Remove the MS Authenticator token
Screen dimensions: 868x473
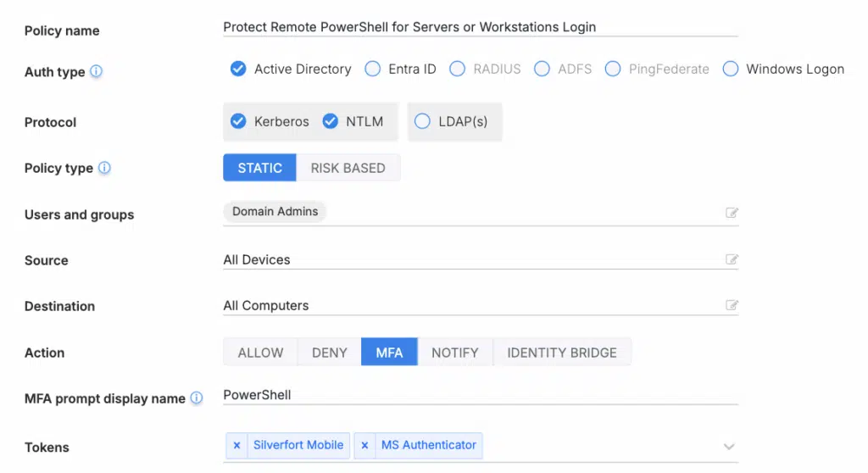coord(364,445)
